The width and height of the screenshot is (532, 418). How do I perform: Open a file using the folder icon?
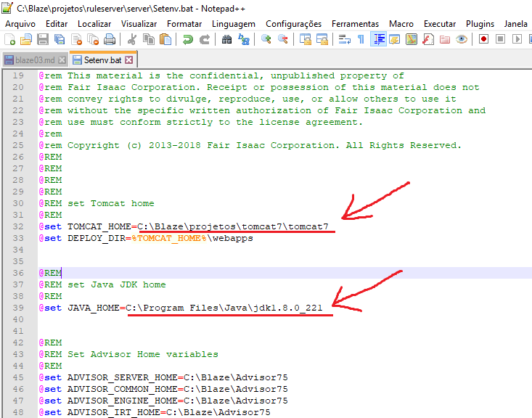click(26, 39)
